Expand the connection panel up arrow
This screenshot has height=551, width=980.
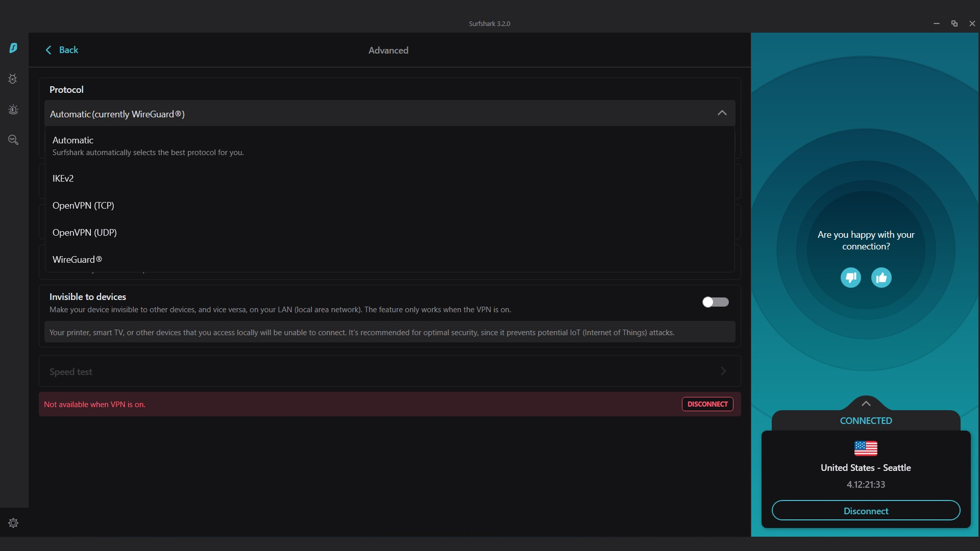[866, 404]
